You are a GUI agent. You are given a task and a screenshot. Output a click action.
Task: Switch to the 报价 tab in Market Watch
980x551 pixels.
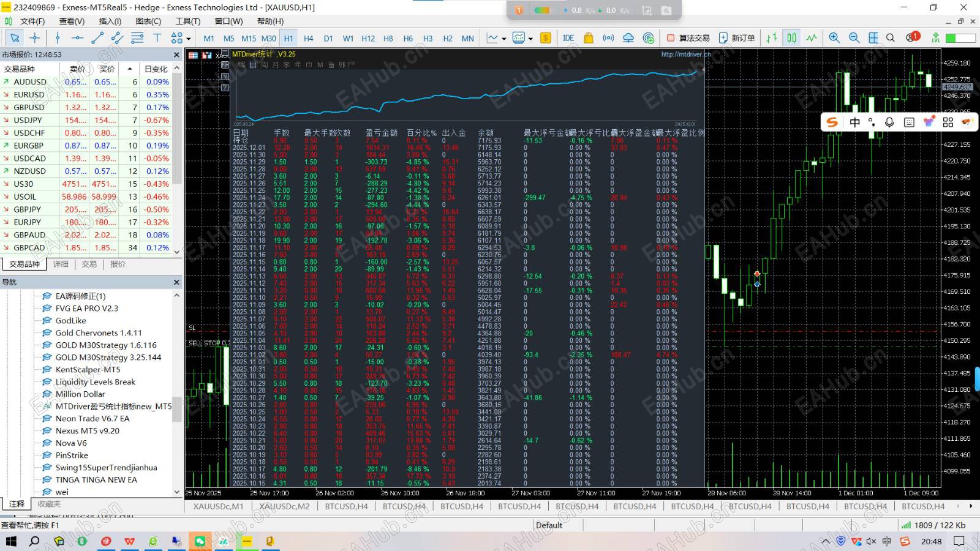coord(118,264)
